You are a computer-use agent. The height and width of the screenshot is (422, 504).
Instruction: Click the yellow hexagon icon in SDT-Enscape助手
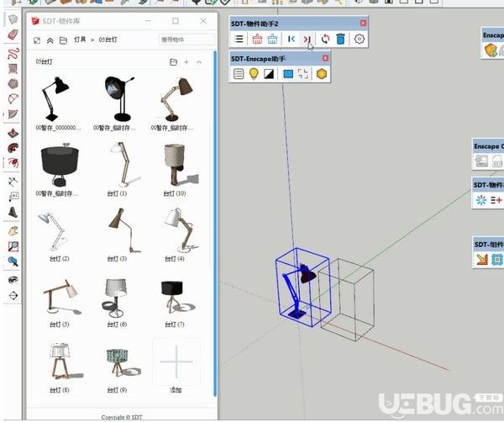(322, 74)
